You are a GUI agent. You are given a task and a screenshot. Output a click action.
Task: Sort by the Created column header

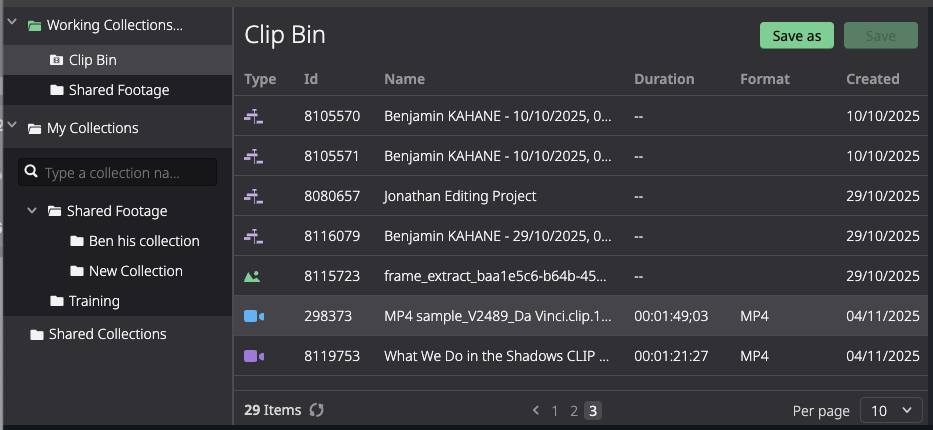click(873, 79)
